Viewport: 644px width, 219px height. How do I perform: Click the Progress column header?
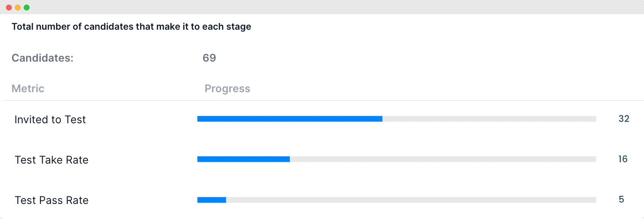228,89
